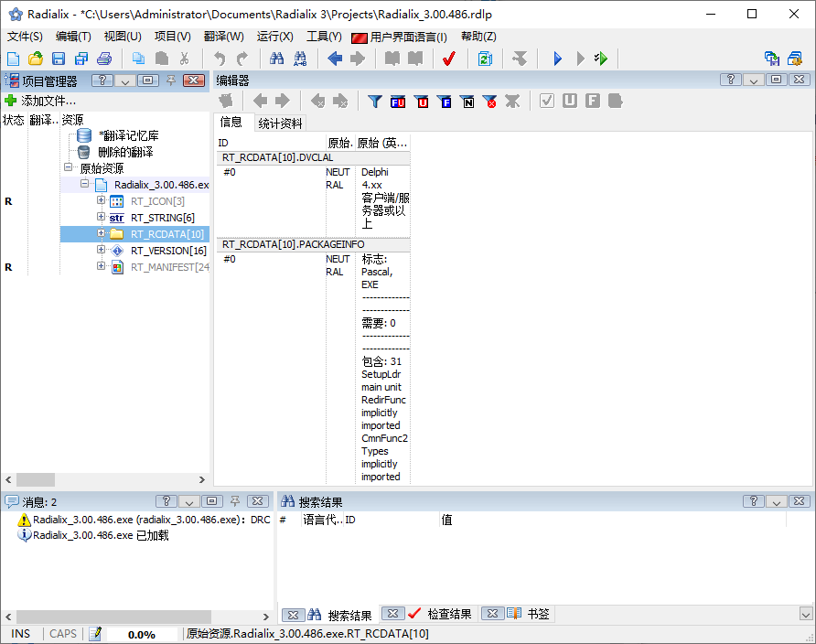Expand the RT_ICON[3] tree node
816x644 pixels.
tap(100, 201)
